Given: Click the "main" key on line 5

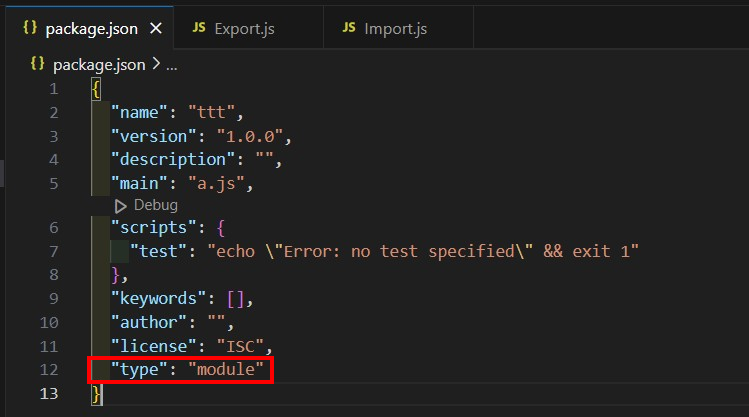Looking at the screenshot, I should coord(139,183).
